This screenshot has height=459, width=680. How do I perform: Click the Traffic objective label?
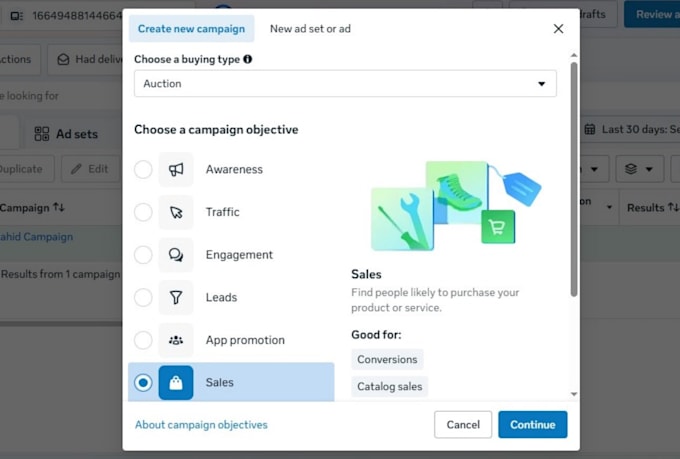[x=222, y=212]
